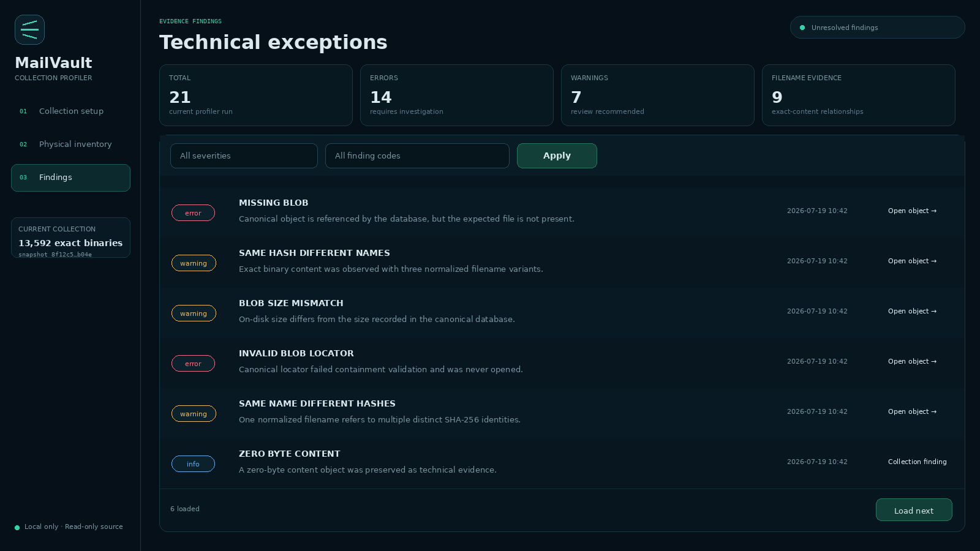Click the warning badge on Same Name Different Hashes
The image size is (980, 551).
194,414
